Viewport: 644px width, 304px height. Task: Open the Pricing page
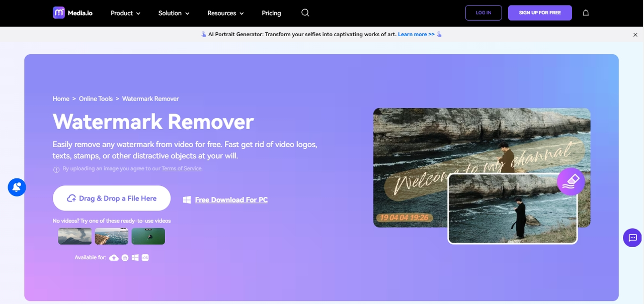point(271,13)
